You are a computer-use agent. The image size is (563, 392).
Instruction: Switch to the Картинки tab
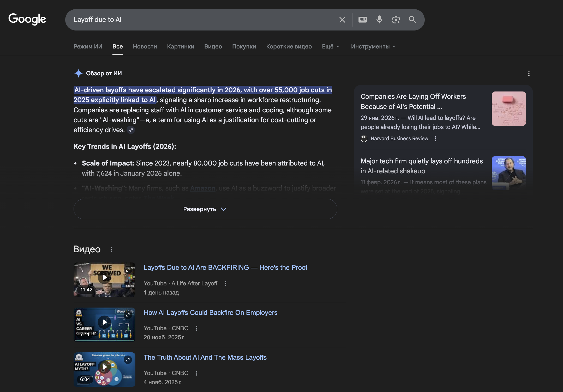(x=181, y=46)
